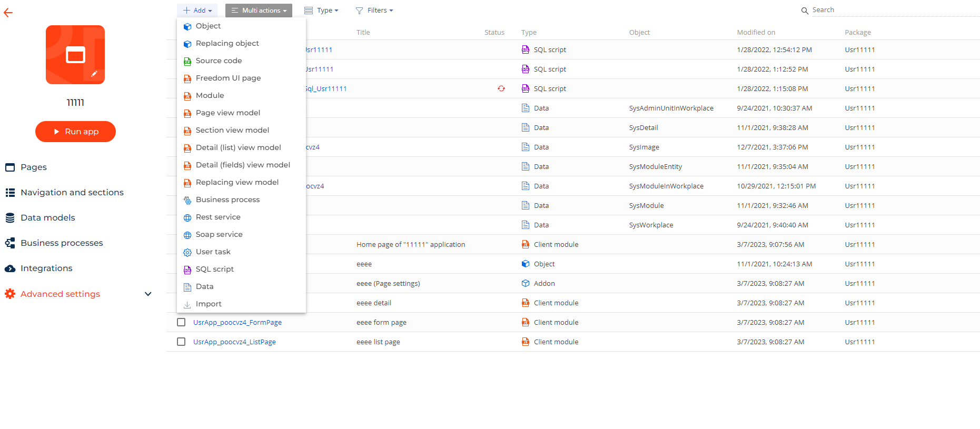Expand the Advanced settings chevron
The height and width of the screenshot is (429, 980).
coord(148,294)
